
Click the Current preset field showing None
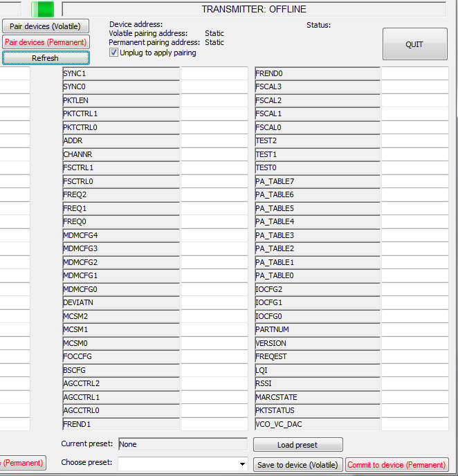coord(183,444)
